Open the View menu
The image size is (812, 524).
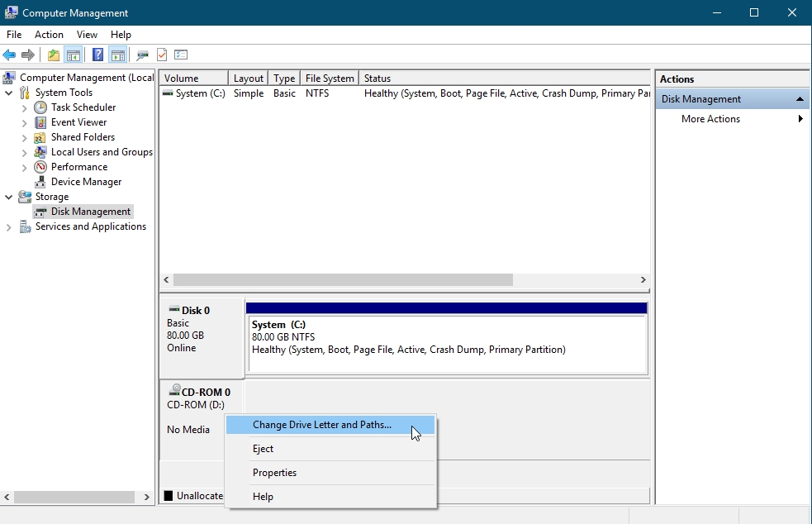coord(87,35)
